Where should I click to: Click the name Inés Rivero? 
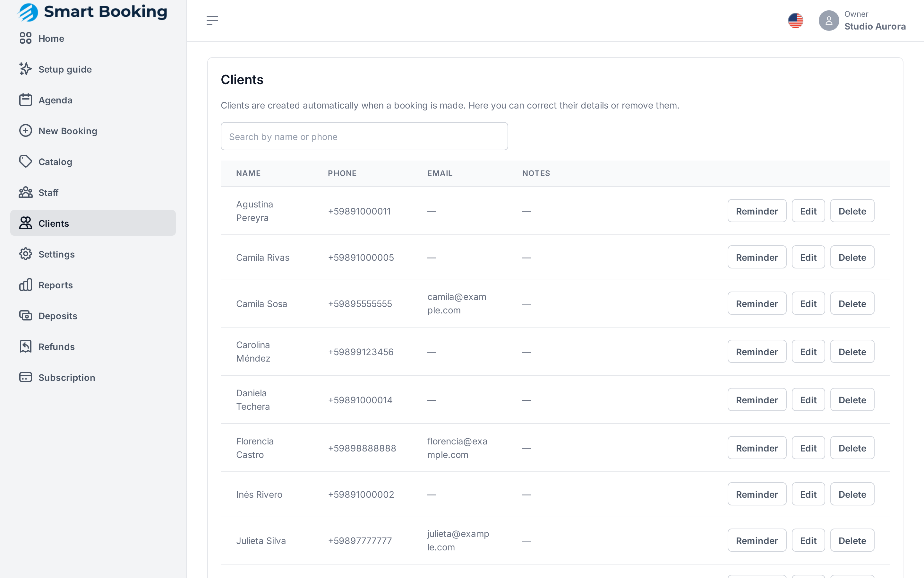click(x=259, y=494)
